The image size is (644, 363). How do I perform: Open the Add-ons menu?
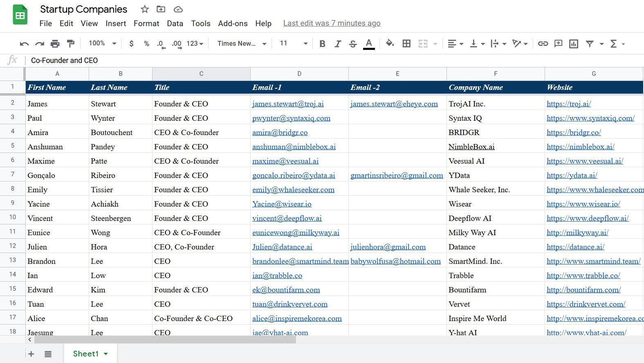coord(233,23)
